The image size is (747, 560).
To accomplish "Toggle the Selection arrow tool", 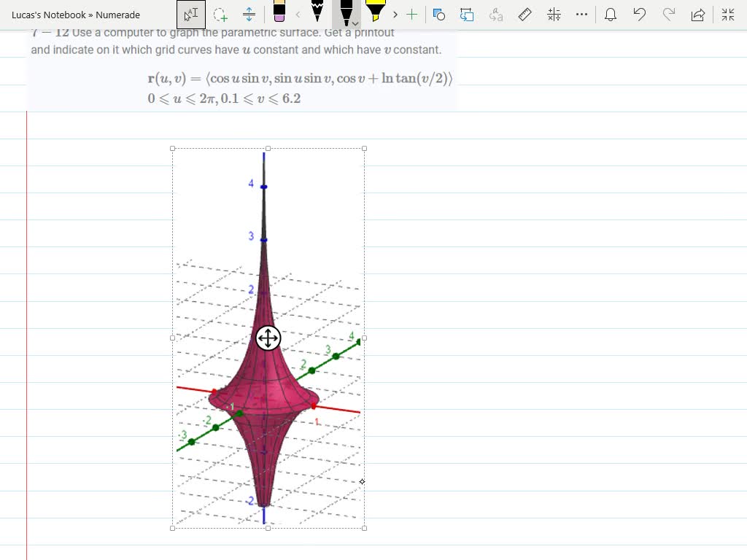I will pyautogui.click(x=191, y=14).
